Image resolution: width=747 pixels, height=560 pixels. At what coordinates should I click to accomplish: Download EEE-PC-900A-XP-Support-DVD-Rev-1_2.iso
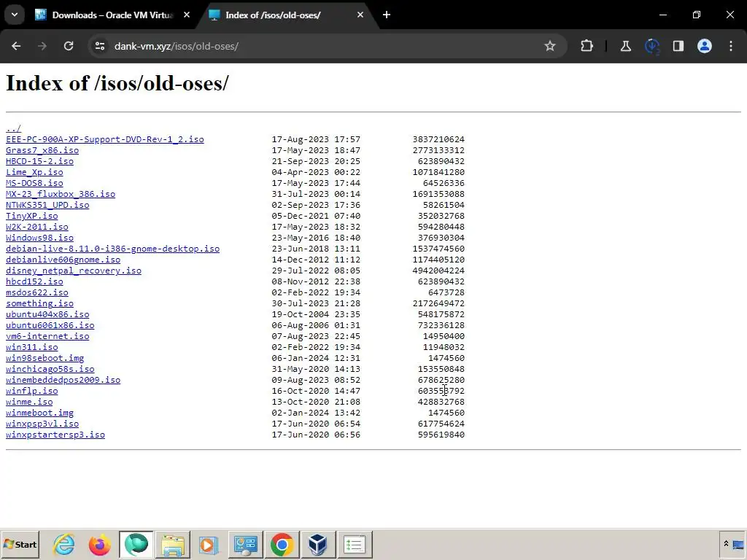tap(105, 139)
